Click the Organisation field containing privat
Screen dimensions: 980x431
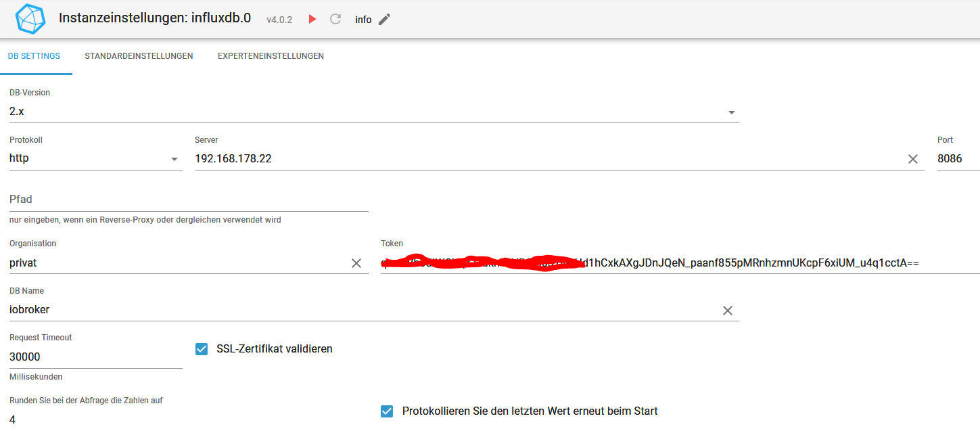[x=177, y=263]
